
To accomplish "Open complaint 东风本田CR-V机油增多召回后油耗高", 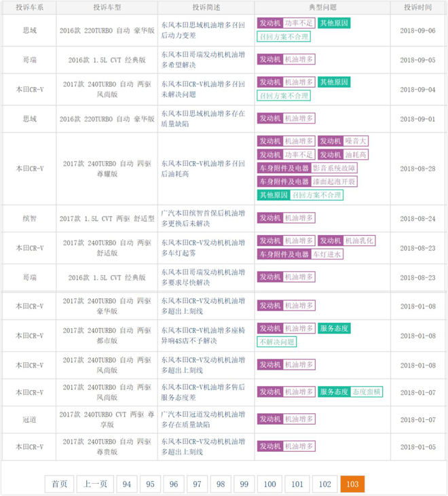I will pos(203,169).
